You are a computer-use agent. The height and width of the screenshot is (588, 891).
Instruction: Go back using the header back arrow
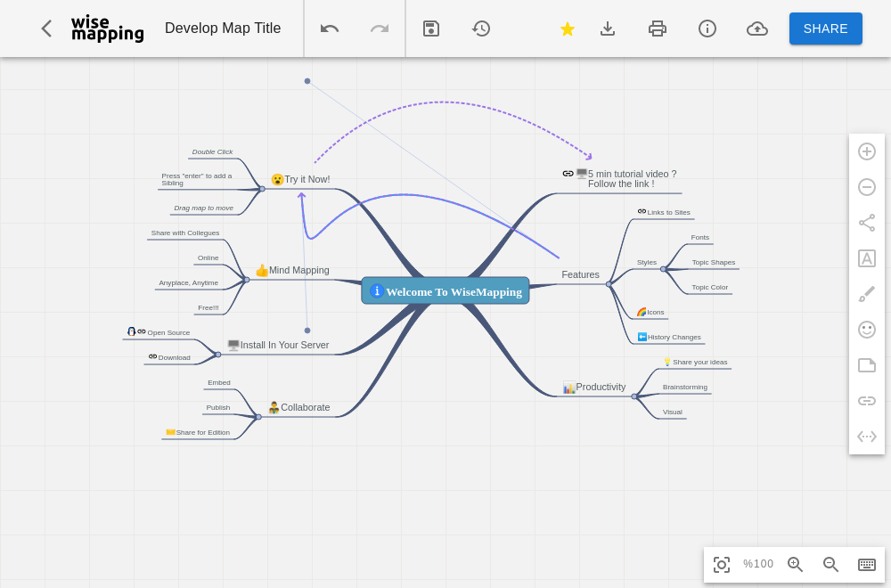click(46, 29)
